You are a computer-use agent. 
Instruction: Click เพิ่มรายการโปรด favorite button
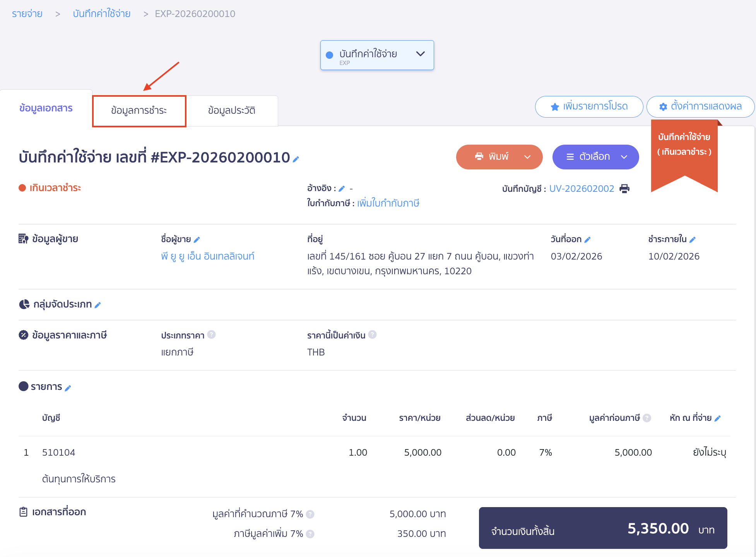coord(589,106)
